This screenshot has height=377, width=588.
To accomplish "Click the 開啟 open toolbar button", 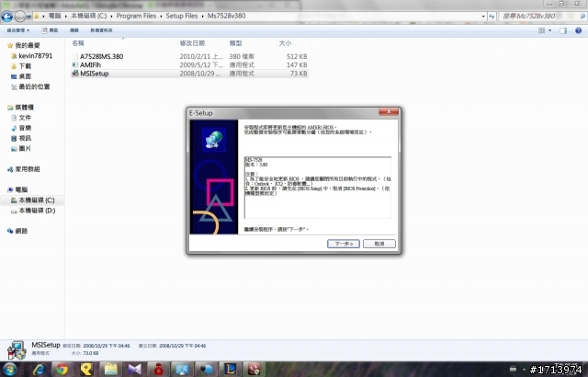I will pos(50,30).
